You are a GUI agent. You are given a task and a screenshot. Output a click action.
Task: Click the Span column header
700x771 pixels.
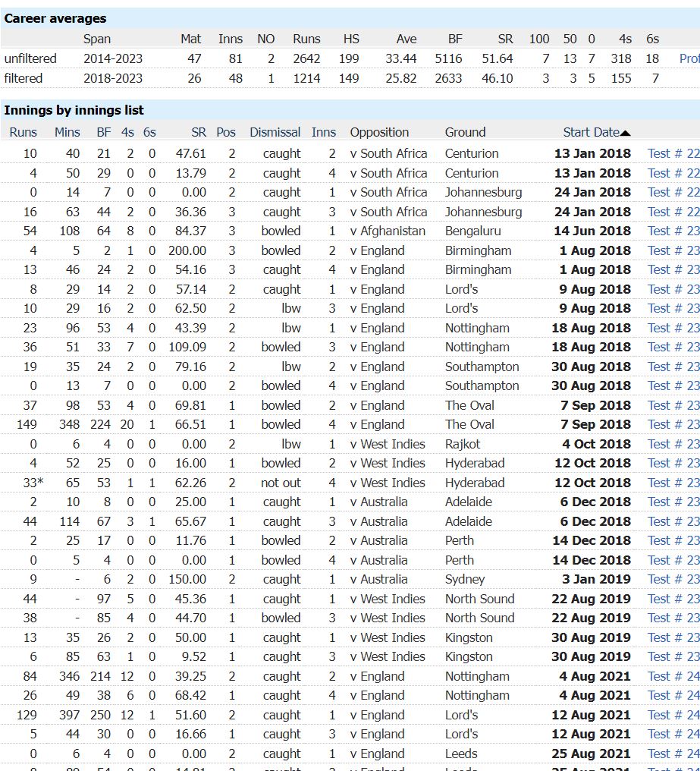pos(97,39)
